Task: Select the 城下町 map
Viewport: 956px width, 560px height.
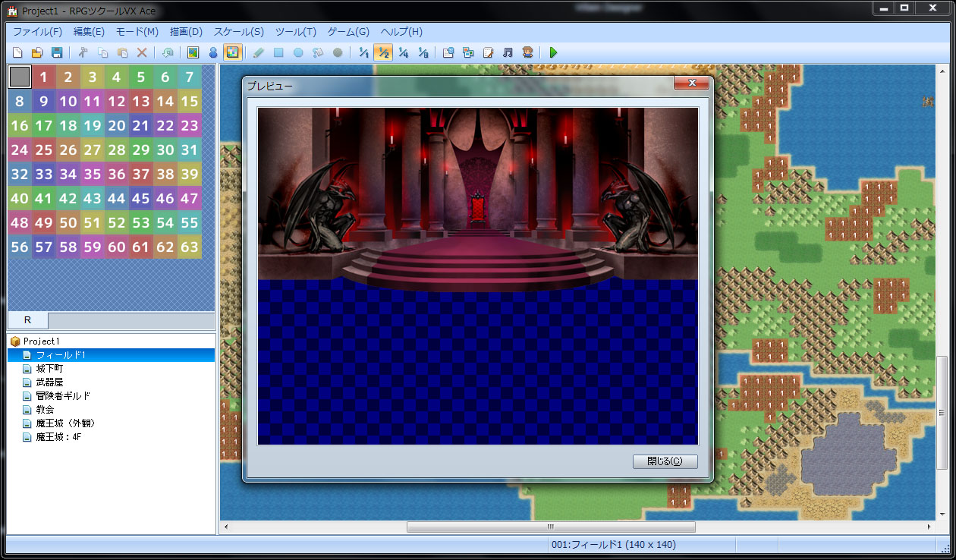Action: tap(50, 369)
